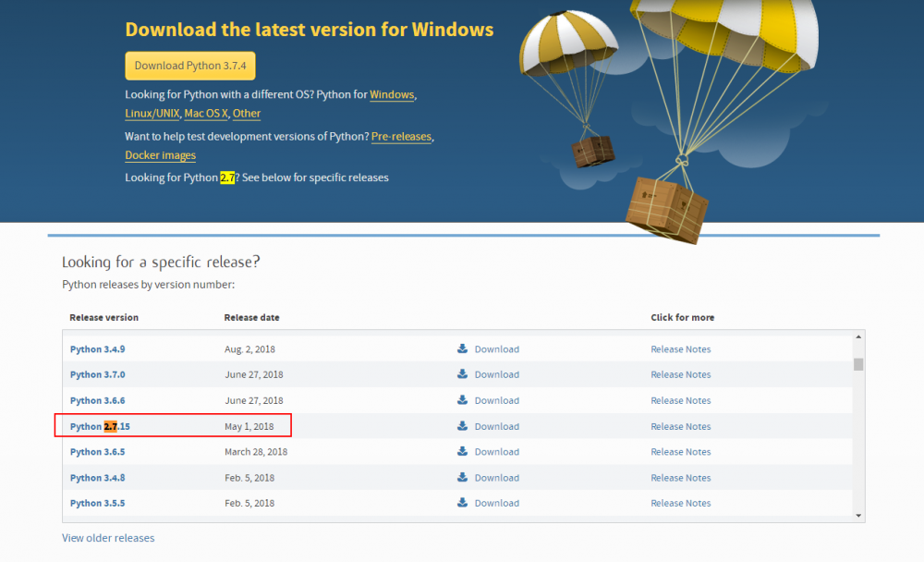The width and height of the screenshot is (924, 562).
Task: Click download icon for Python 3.6.6
Action: tap(463, 400)
